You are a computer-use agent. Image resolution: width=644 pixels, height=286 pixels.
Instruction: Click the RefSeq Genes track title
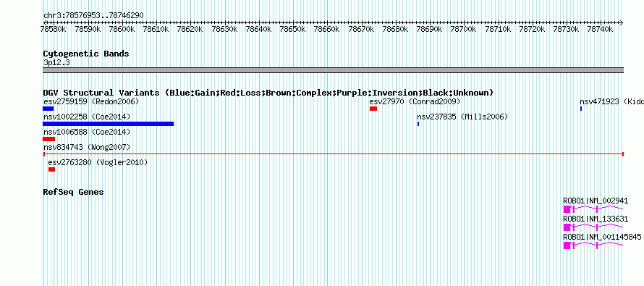[73, 192]
